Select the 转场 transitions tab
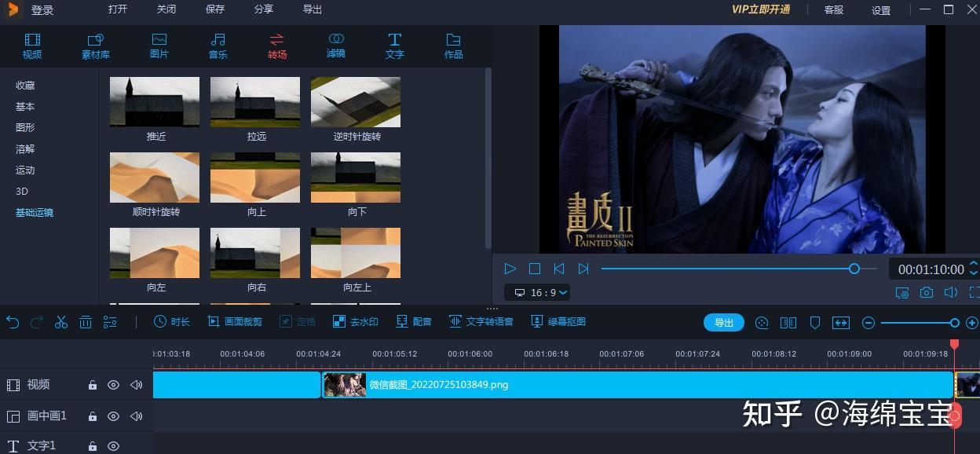980x454 pixels. 277,46
